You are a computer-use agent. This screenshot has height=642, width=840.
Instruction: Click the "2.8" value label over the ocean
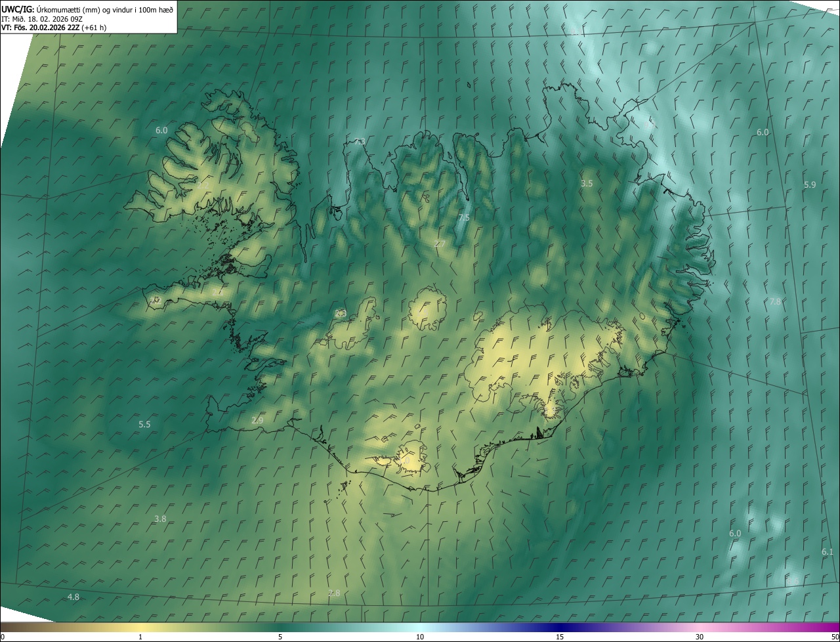coord(334,593)
